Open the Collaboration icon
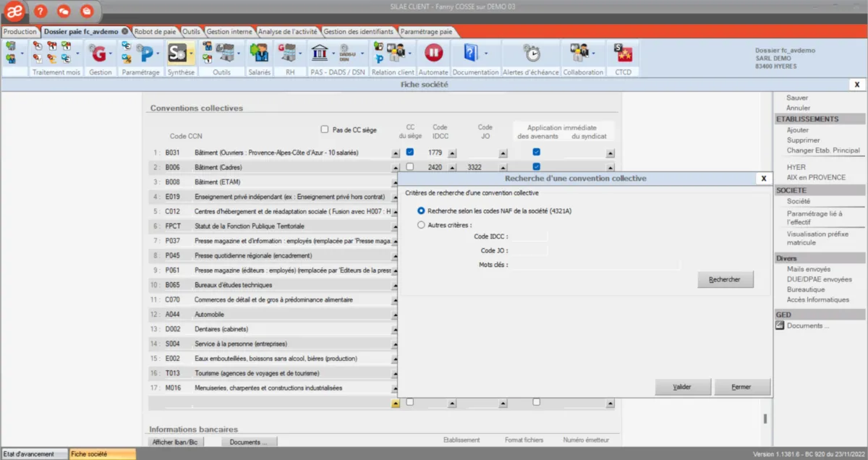 click(579, 53)
